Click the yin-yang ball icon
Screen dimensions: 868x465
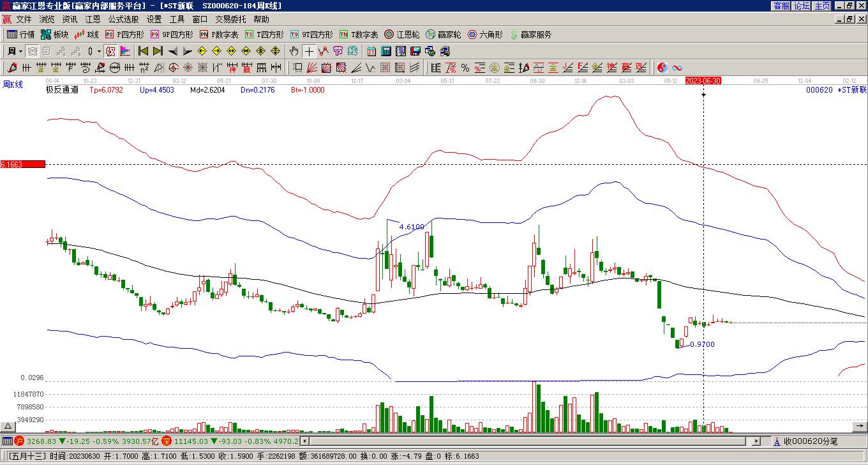pyautogui.click(x=662, y=68)
